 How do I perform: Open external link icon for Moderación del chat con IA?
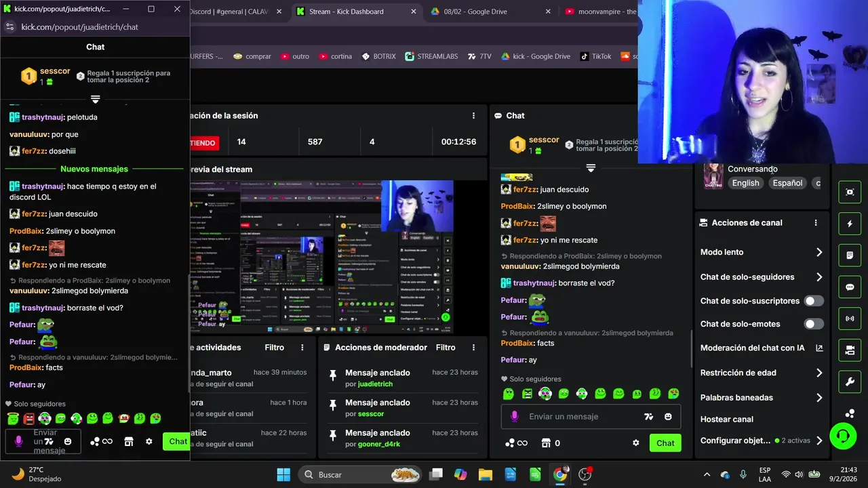coord(819,348)
